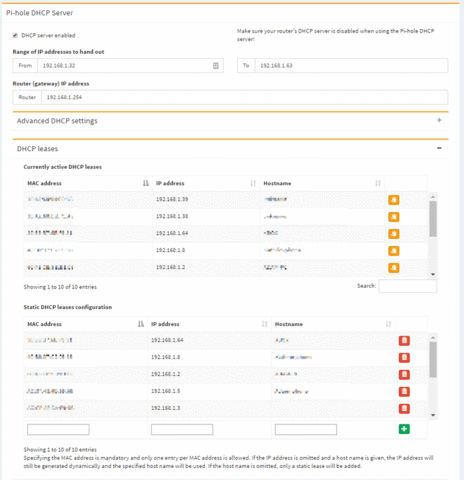Focus the Search field for active leases

coord(407,286)
